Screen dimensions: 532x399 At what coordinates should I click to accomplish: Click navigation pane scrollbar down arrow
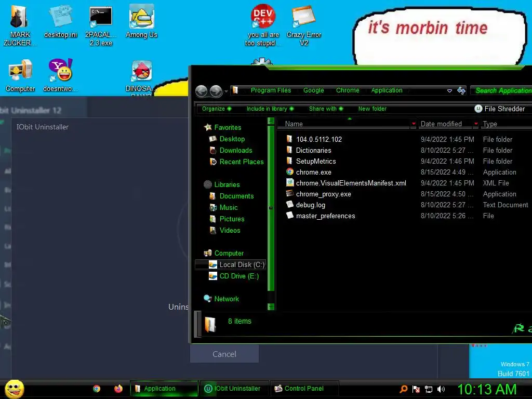click(271, 307)
